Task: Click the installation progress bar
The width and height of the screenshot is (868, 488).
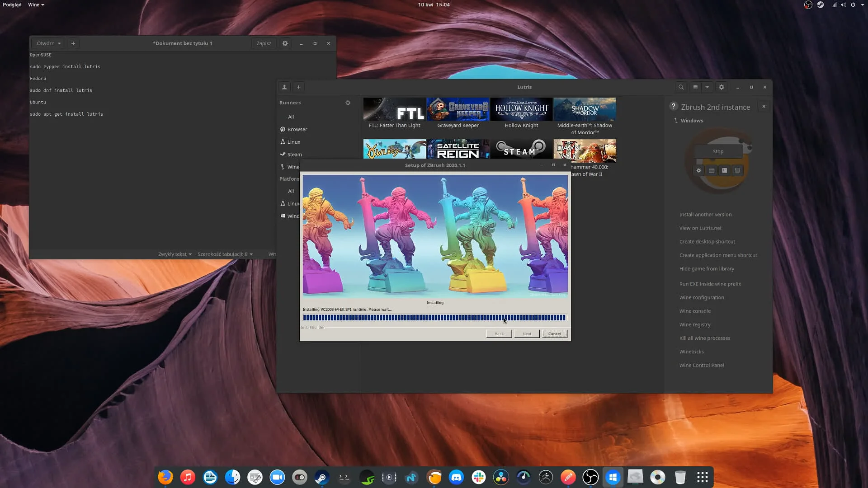Action: click(x=434, y=318)
